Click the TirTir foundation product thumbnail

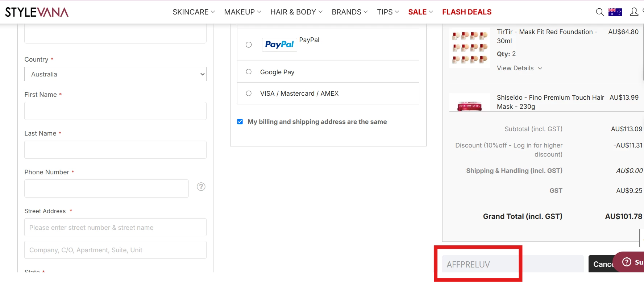470,48
